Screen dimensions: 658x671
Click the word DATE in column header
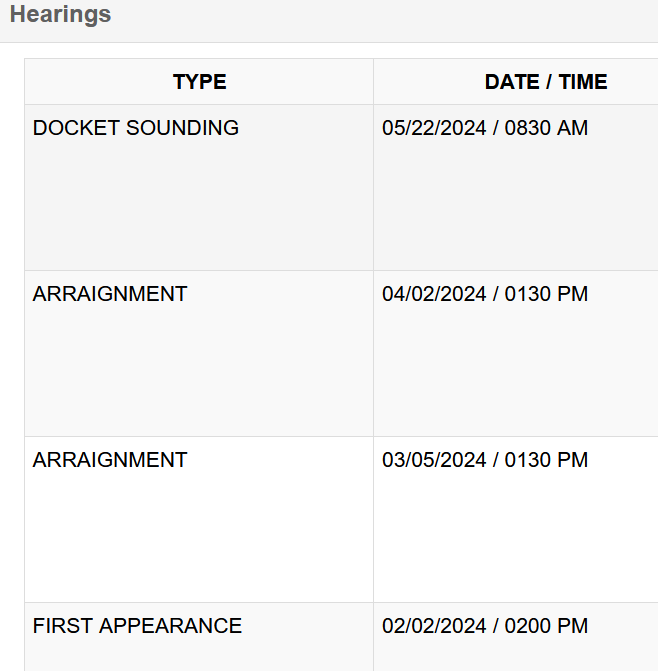click(x=512, y=82)
